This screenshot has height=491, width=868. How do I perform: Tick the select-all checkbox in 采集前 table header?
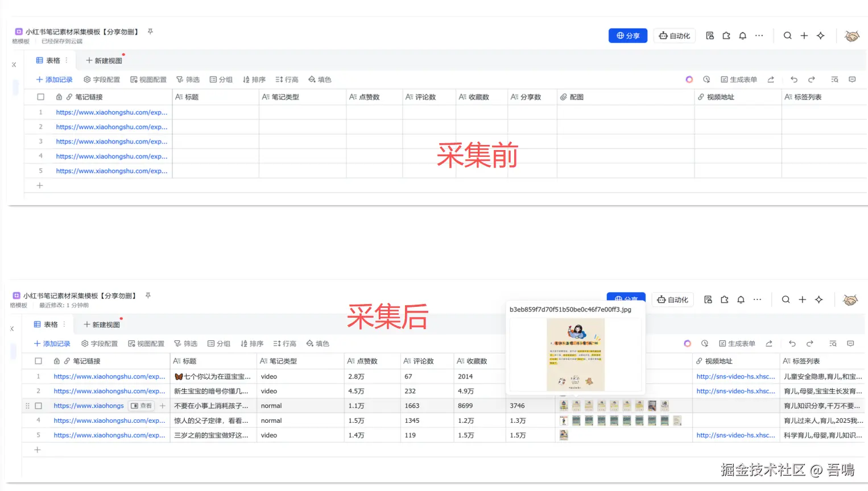click(41, 97)
